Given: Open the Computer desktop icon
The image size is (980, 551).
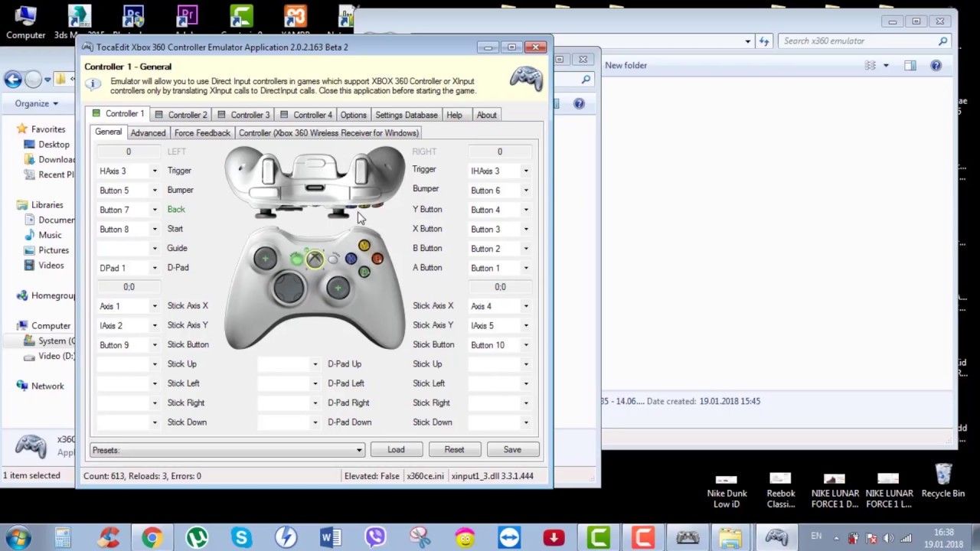Looking at the screenshot, I should tap(25, 21).
